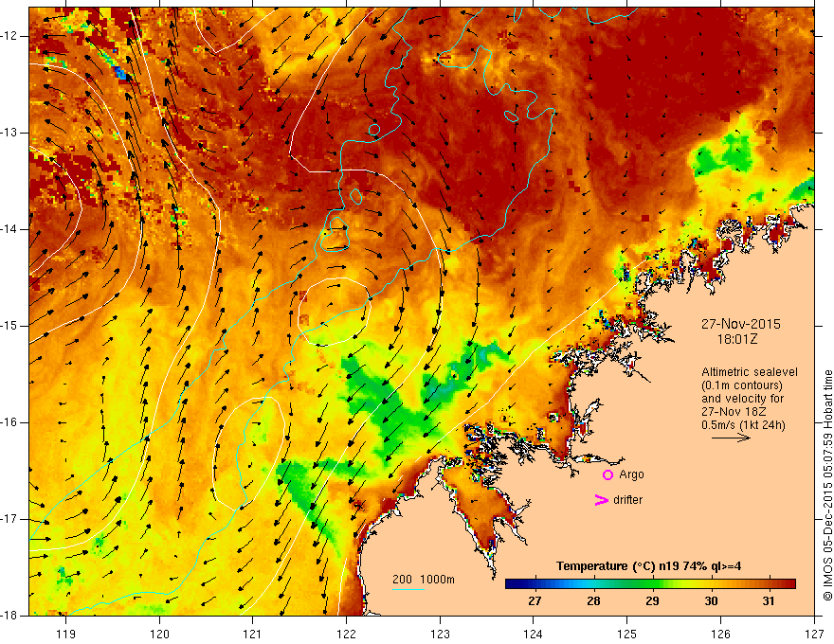Click the latitude axis label -18
This screenshot has width=834, height=644.
coord(9,616)
